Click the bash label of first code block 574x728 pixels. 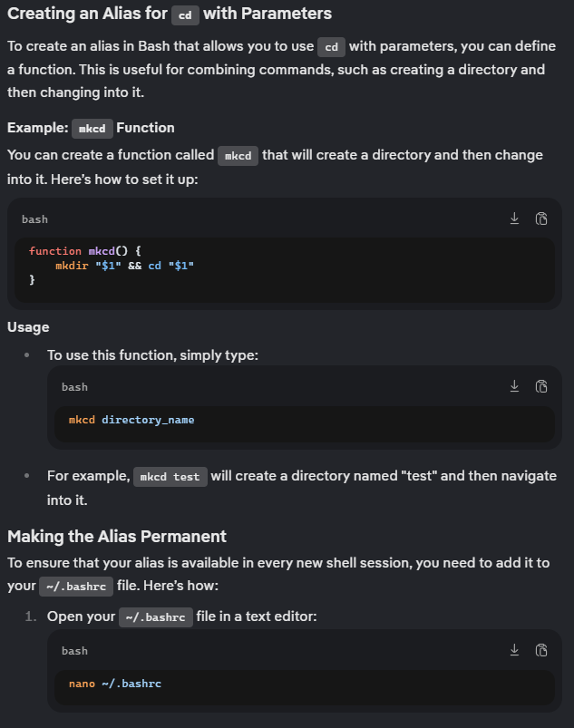[34, 219]
